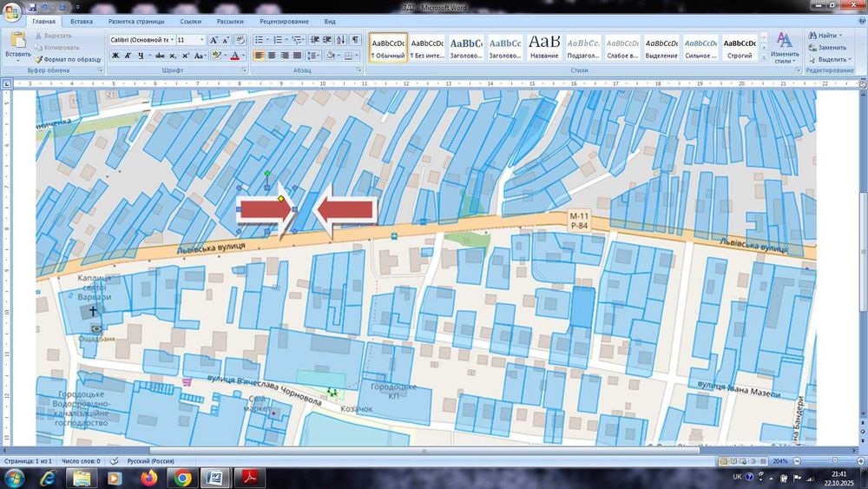Toggle bold Ж formatting
The height and width of the screenshot is (489, 868).
pos(115,56)
